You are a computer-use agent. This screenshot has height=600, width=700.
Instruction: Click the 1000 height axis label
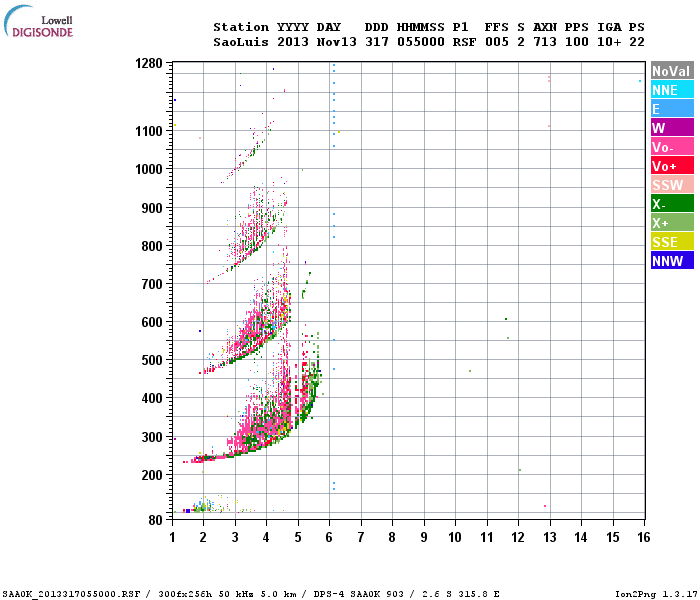149,169
